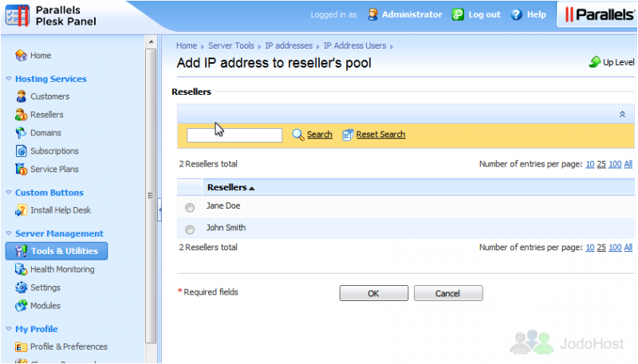Open Domains in the navigation menu
The image size is (638, 364).
point(45,133)
